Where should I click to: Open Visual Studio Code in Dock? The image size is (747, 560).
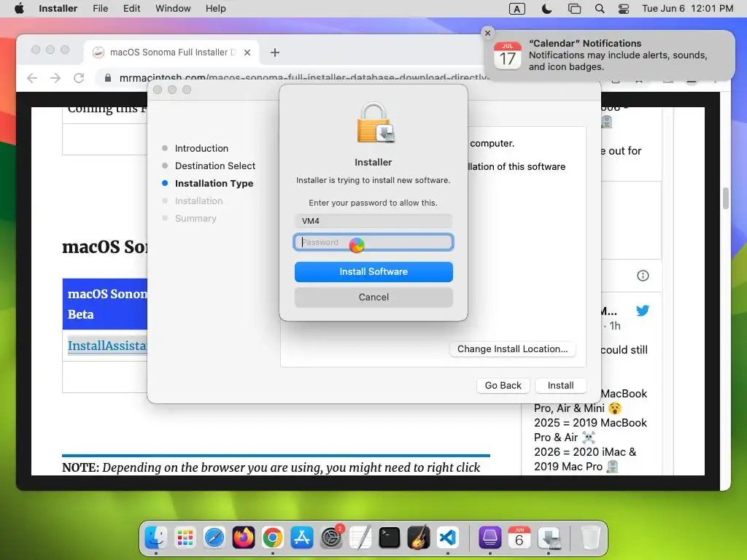click(x=448, y=537)
